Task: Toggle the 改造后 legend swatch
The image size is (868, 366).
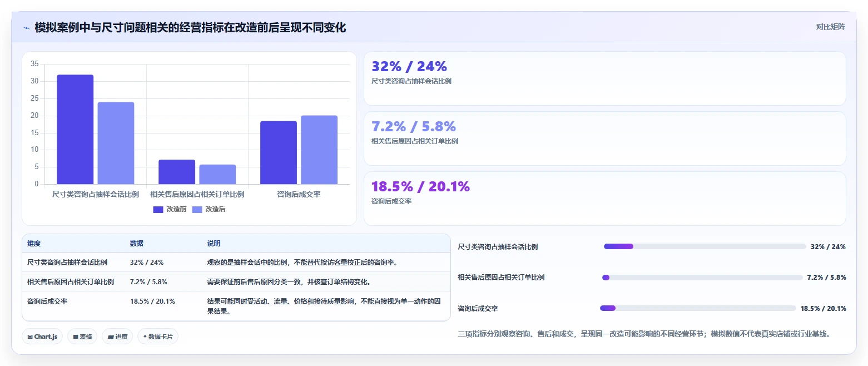Action: pyautogui.click(x=197, y=209)
